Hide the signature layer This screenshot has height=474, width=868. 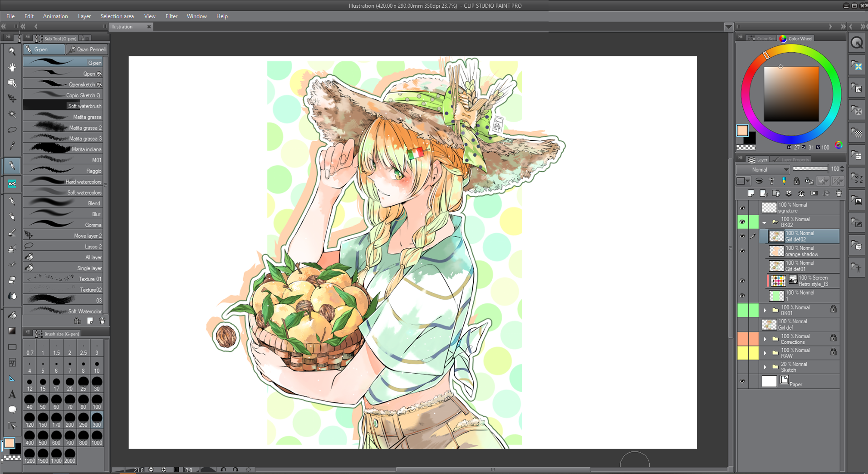pos(742,208)
